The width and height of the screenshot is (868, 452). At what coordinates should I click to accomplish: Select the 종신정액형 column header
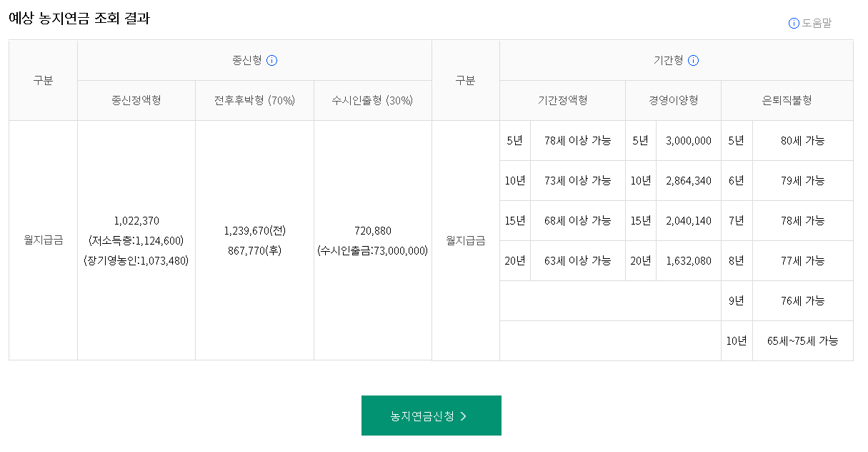pos(136,100)
